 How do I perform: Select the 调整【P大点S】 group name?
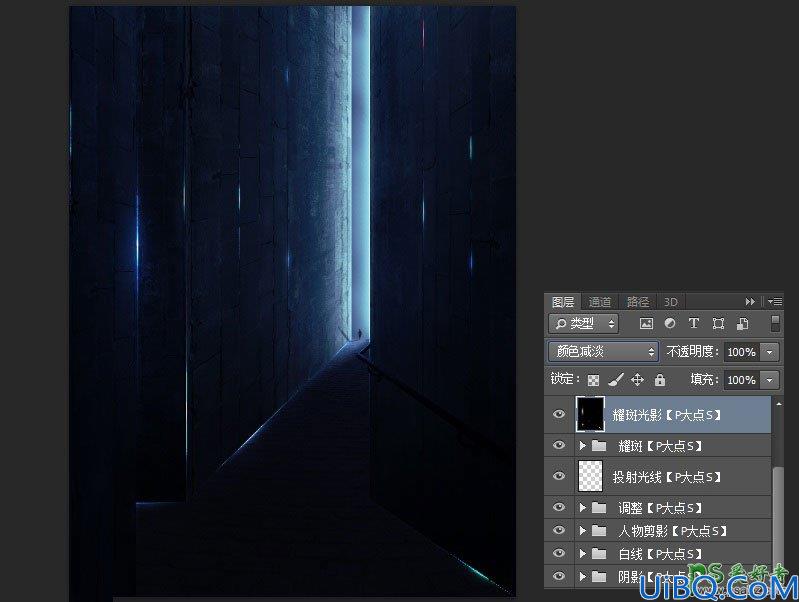click(660, 508)
